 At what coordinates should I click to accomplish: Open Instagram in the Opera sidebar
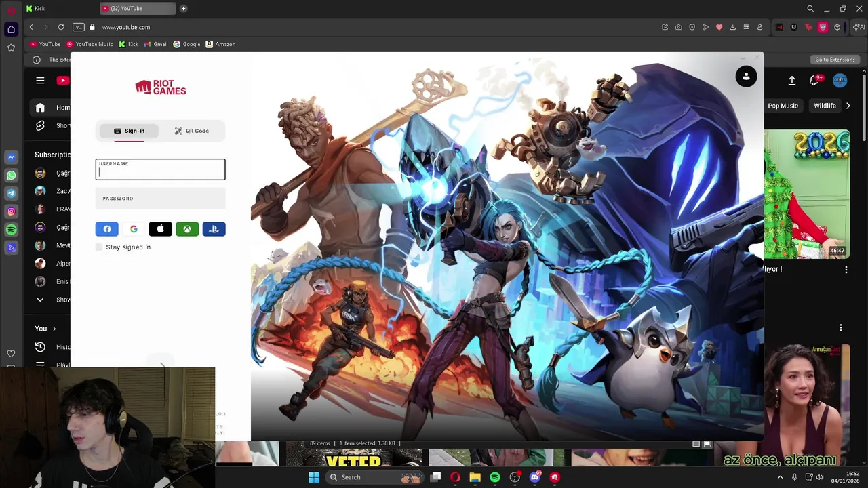click(11, 211)
